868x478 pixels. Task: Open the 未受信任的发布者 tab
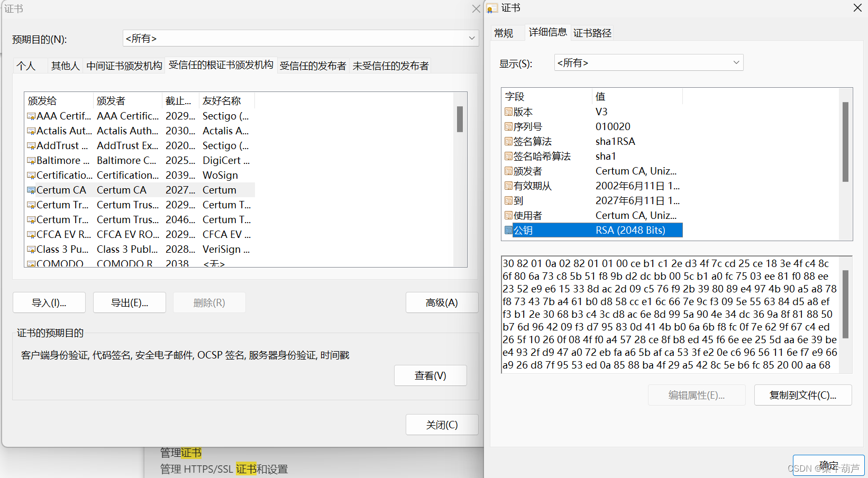(390, 66)
